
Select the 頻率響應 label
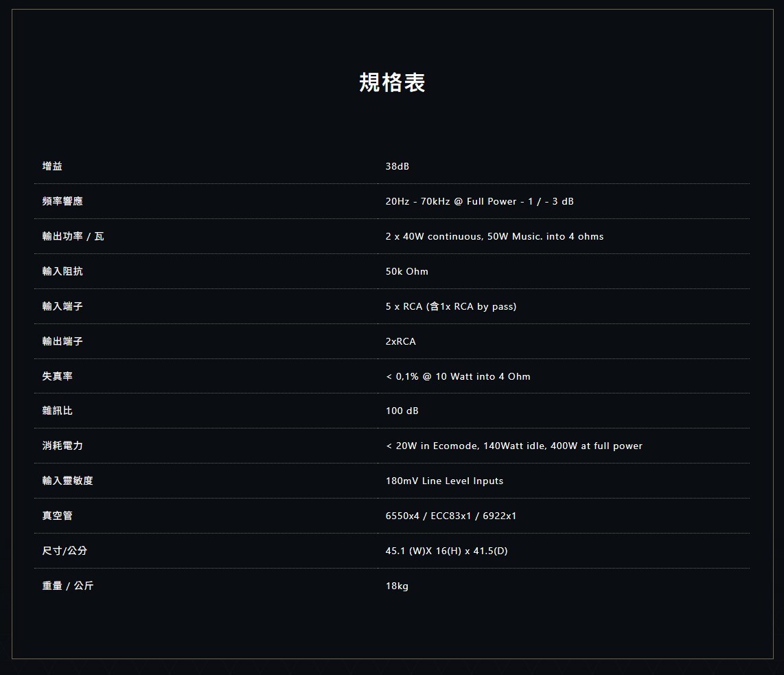tap(62, 201)
